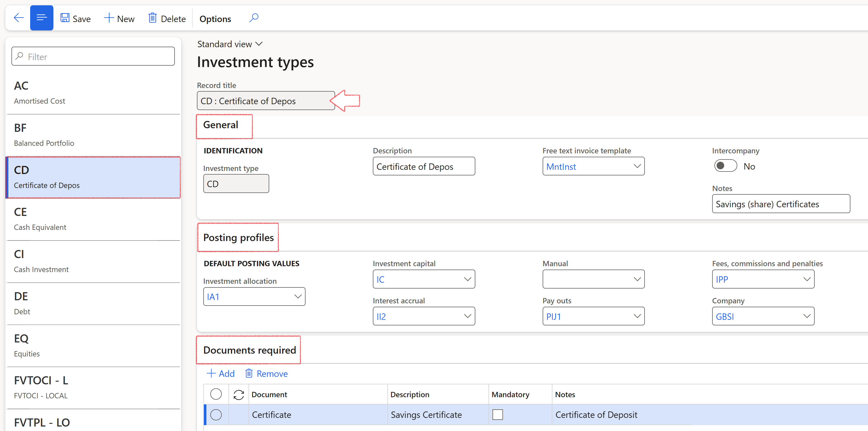Click the Certificate of Deposit notes cell
Screen dimensions: 868x431
[x=710, y=415]
